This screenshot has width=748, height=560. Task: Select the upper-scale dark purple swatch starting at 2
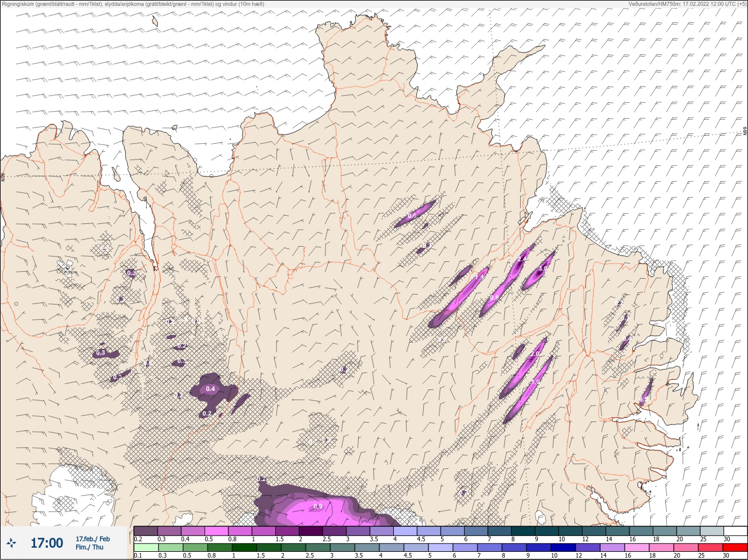tap(311, 531)
